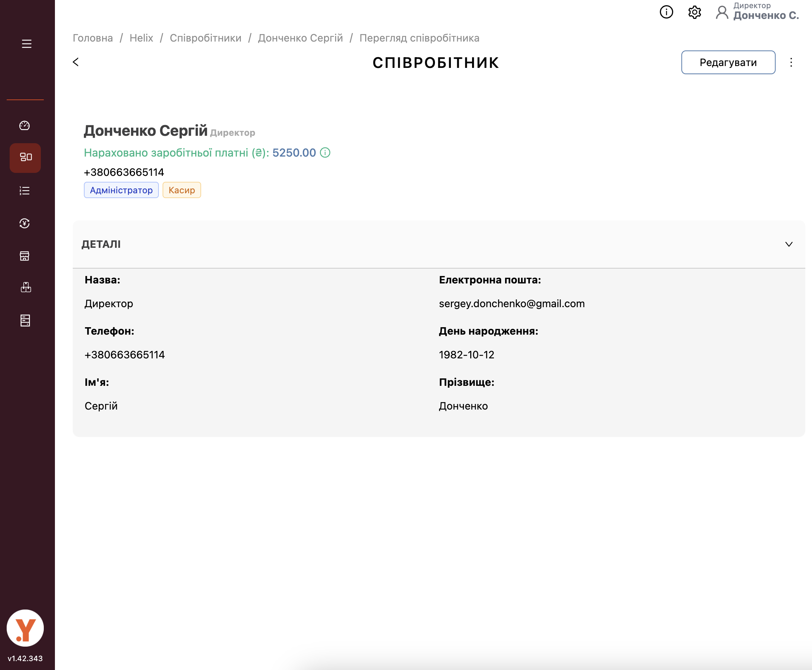Click salary info icon next to 5250.00
The width and height of the screenshot is (812, 670).
point(325,153)
